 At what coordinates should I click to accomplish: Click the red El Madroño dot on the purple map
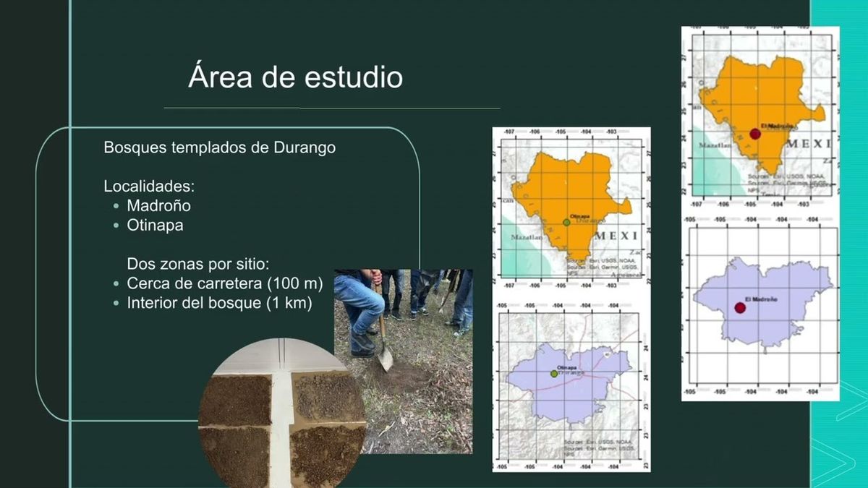739,307
